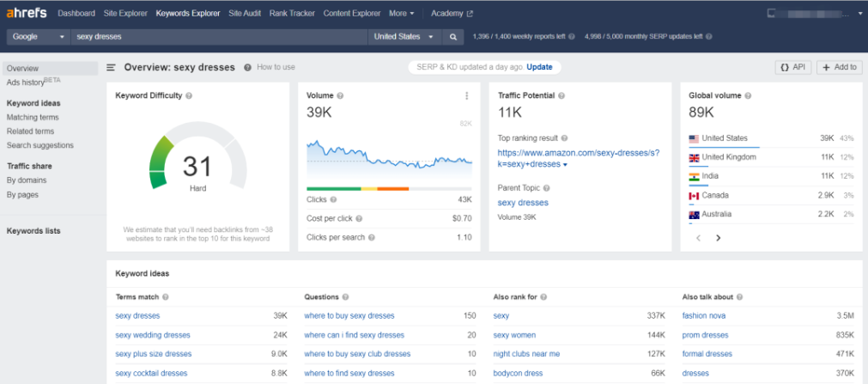Click the monitor icon in top bar
Viewport: 868px width, 384px height.
771,13
